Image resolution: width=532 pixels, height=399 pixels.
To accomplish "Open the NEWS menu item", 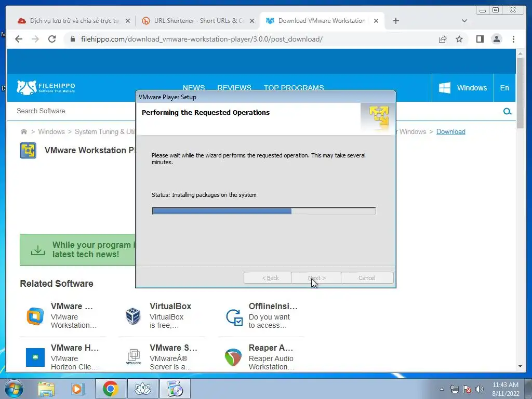I will [x=194, y=87].
